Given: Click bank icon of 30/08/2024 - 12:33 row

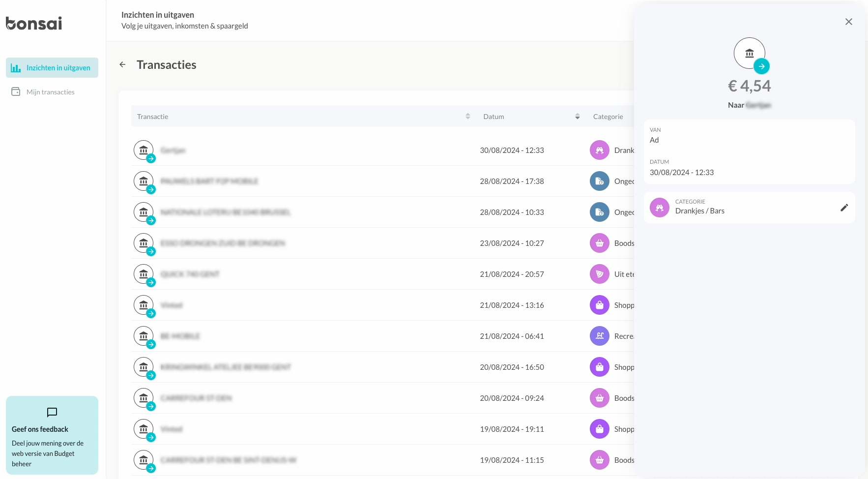Looking at the screenshot, I should click(144, 150).
